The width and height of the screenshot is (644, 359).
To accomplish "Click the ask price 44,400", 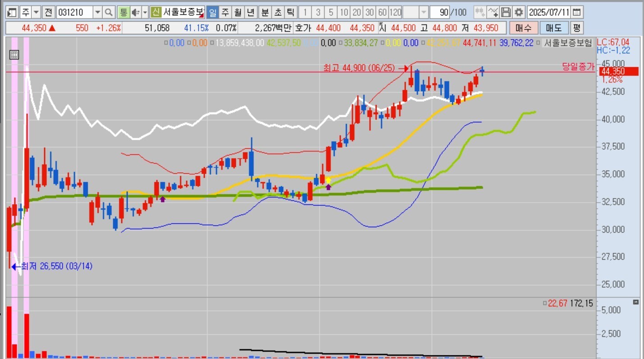I will 328,28.
